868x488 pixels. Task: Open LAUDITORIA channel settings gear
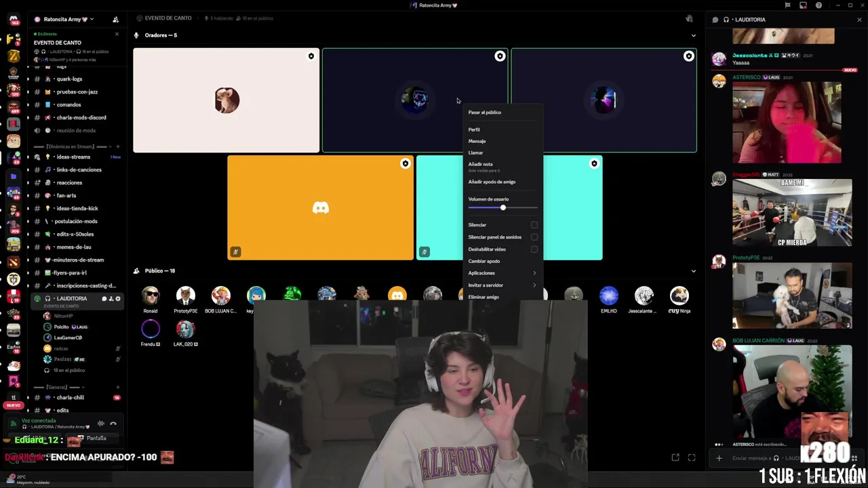(118, 298)
